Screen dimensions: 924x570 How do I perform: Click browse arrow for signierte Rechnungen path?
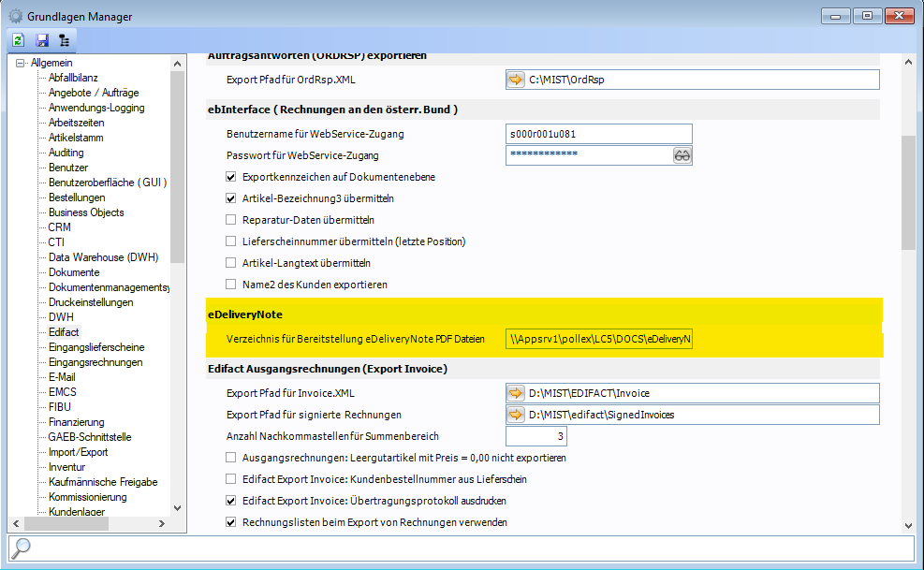(516, 415)
